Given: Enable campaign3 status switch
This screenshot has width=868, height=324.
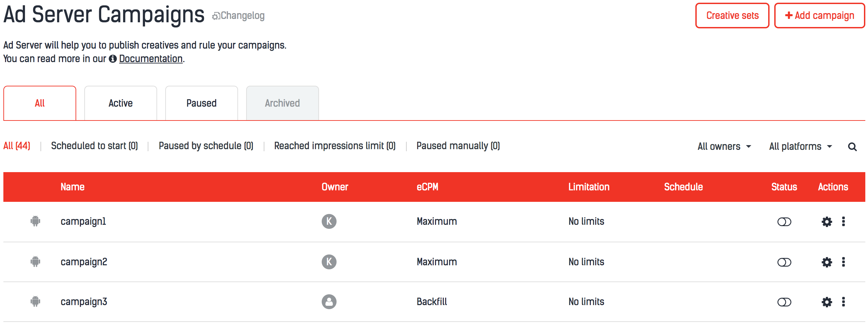Looking at the screenshot, I should coord(784,302).
